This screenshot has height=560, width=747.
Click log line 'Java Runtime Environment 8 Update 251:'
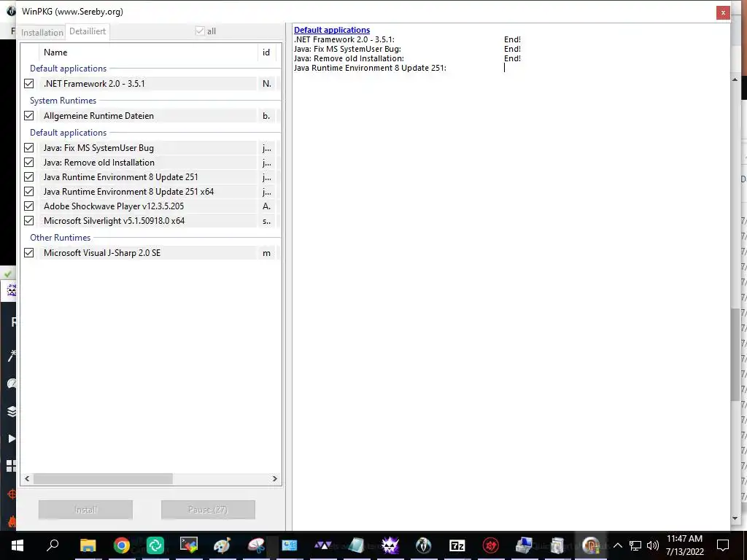(370, 68)
